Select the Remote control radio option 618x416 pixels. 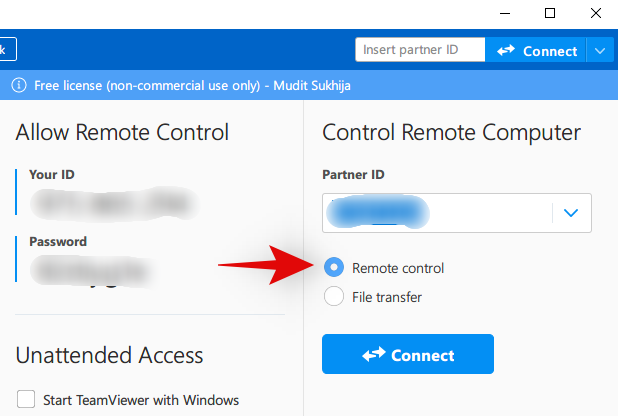coord(335,268)
